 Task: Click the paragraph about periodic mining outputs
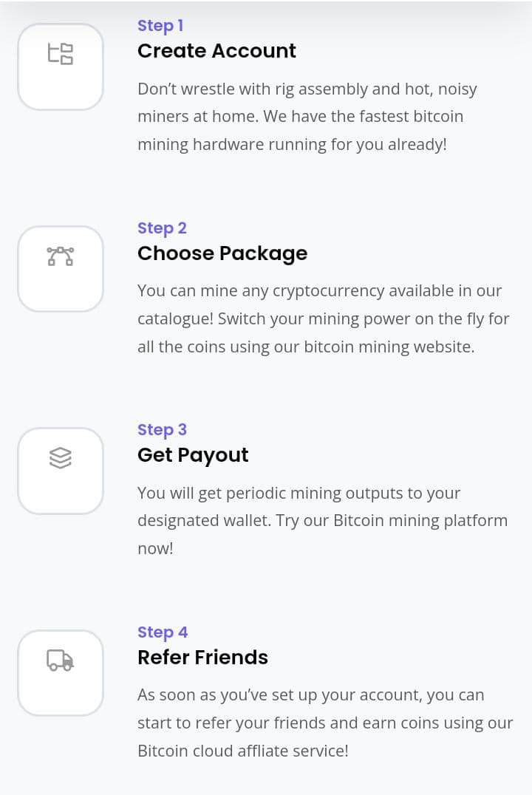tap(323, 521)
